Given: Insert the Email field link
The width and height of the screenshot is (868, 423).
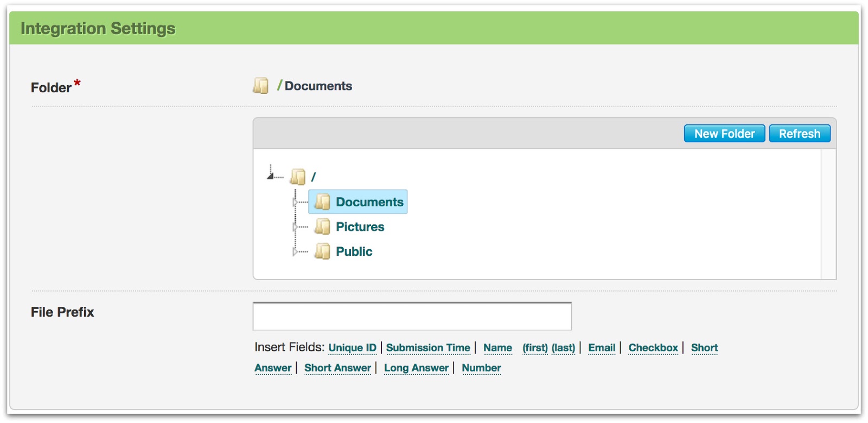Looking at the screenshot, I should click(602, 348).
